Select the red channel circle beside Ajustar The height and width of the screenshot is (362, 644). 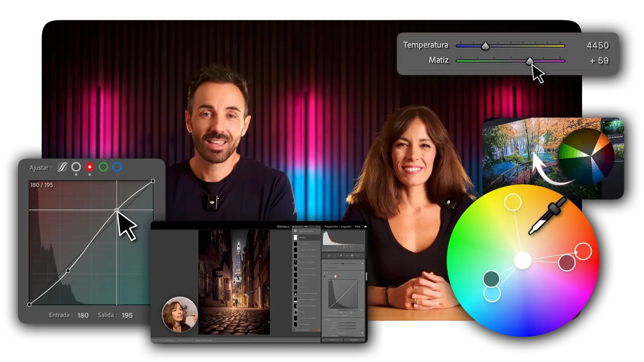90,167
